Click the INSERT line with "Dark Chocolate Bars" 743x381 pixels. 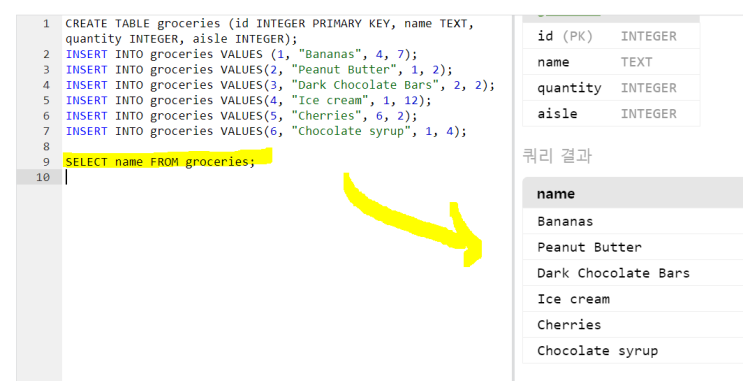[280, 85]
